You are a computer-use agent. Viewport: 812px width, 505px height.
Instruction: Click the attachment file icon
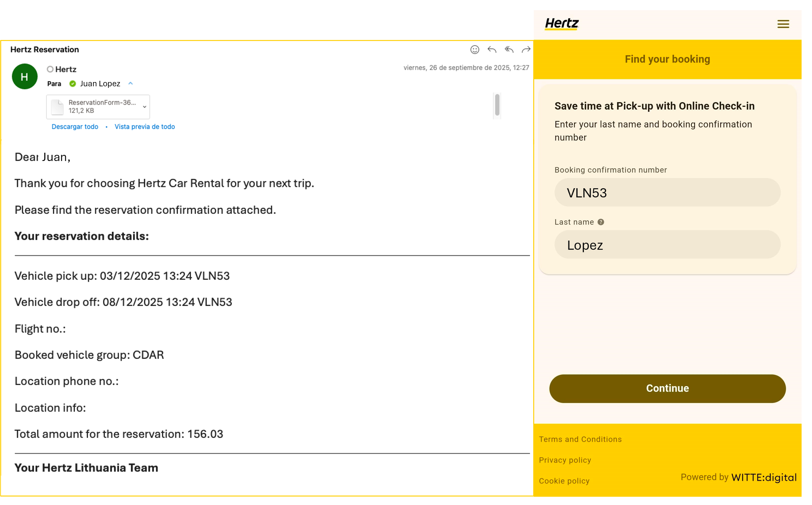57,107
